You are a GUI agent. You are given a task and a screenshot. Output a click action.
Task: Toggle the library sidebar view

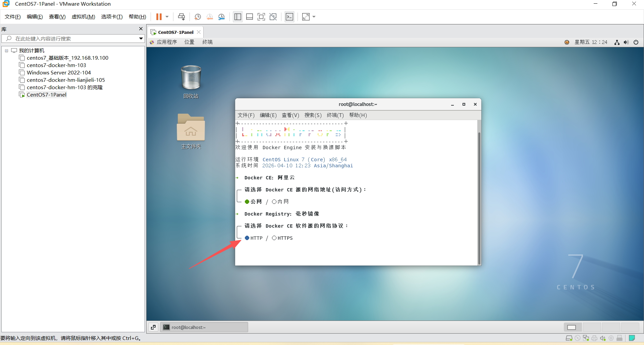pyautogui.click(x=238, y=17)
